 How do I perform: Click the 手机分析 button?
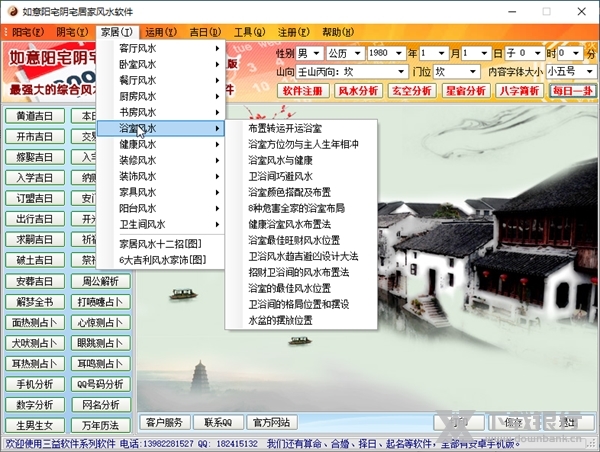point(35,384)
